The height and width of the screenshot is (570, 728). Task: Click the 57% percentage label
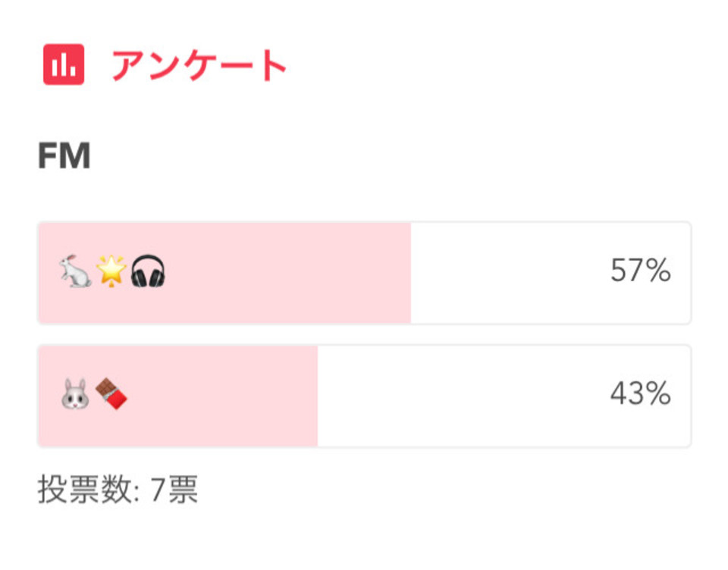coord(640,271)
